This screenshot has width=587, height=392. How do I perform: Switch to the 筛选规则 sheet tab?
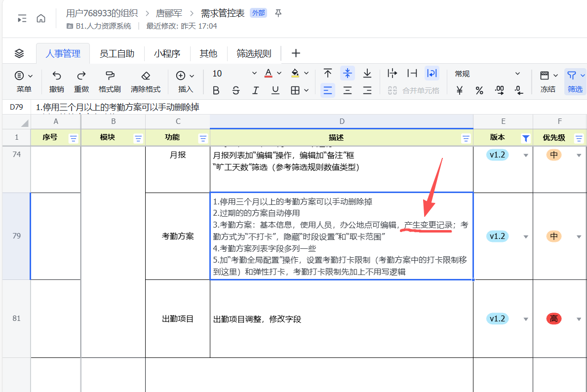[x=254, y=54]
